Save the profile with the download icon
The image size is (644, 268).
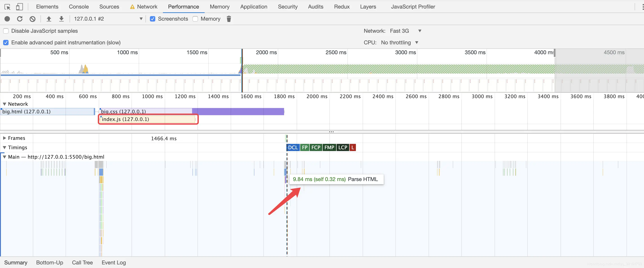61,19
